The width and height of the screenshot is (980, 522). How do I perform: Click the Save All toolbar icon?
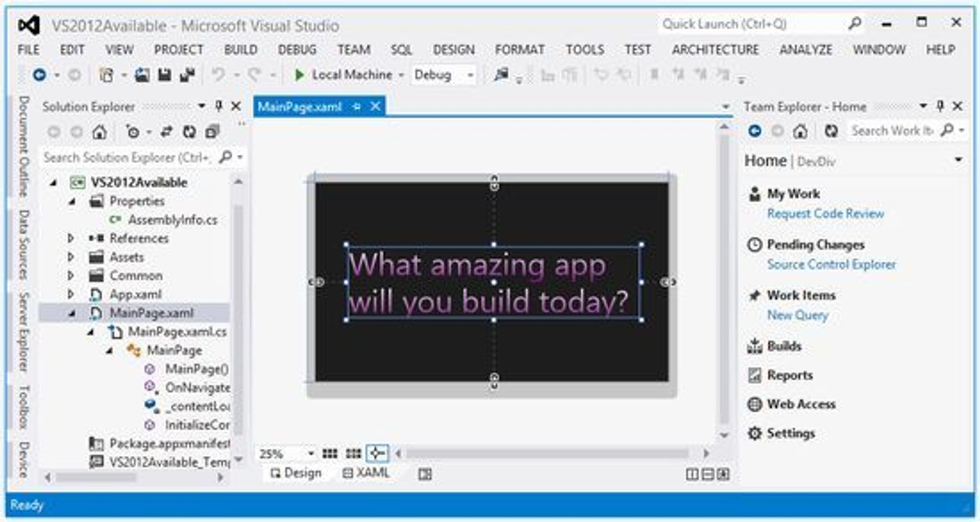(x=187, y=75)
